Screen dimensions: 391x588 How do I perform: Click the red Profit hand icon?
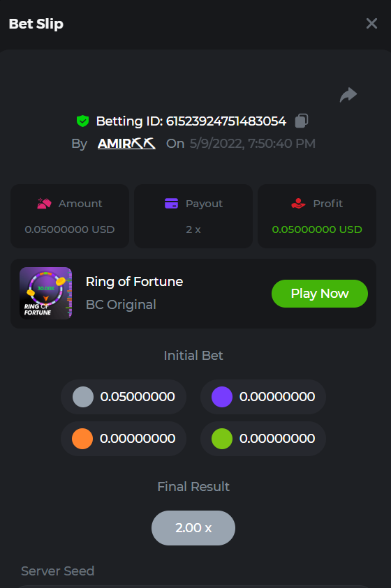point(299,203)
